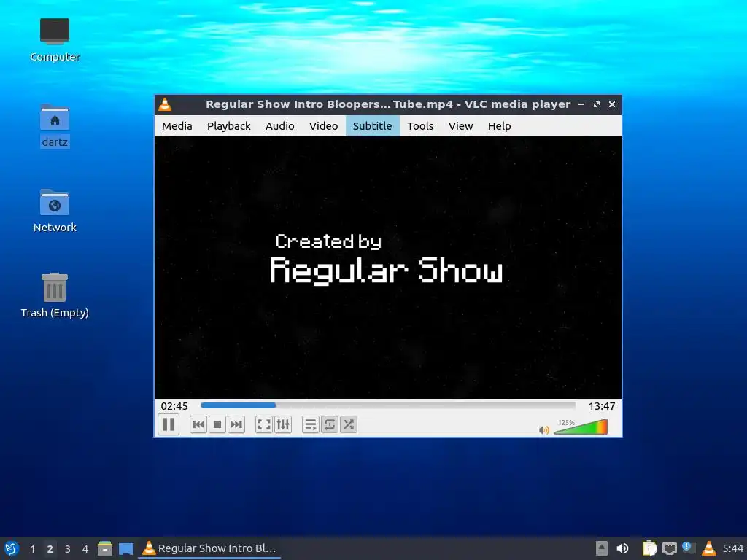
Task: Toggle fullscreen video mode
Action: [x=264, y=424]
